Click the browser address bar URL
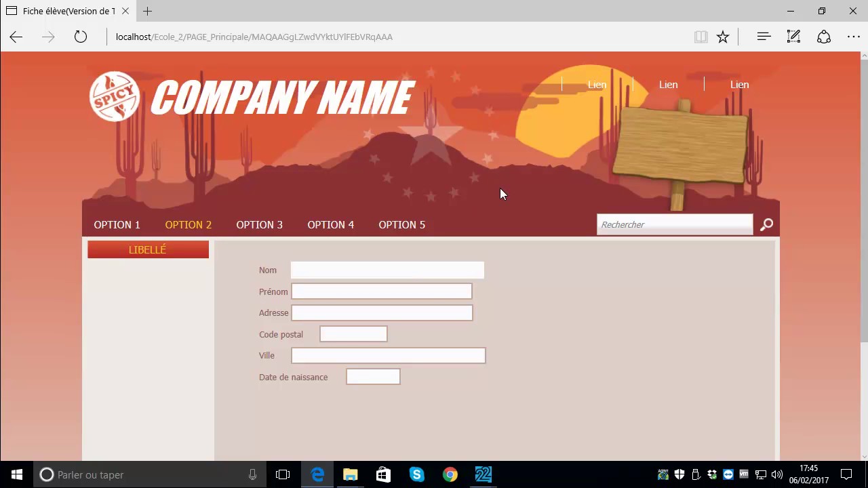Screen dimensions: 868x488 tap(254, 37)
